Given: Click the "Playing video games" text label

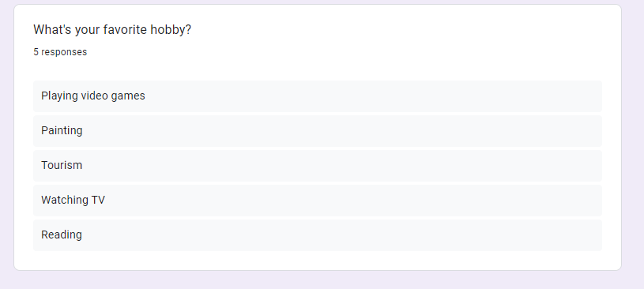Looking at the screenshot, I should tap(93, 96).
